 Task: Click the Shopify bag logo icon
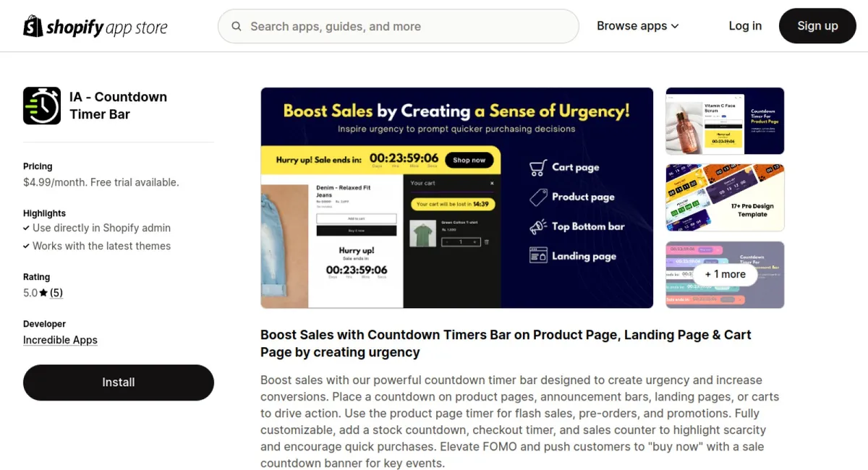click(33, 26)
